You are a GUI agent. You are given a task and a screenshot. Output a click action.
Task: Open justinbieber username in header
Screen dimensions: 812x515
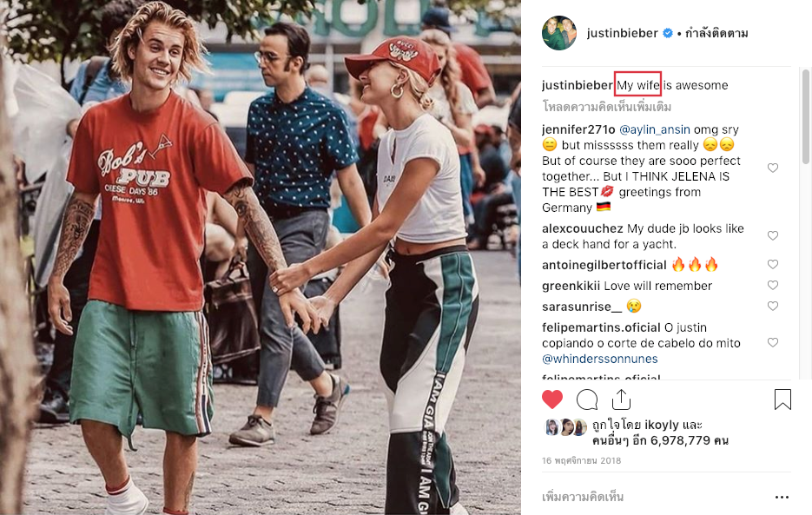[x=622, y=33]
